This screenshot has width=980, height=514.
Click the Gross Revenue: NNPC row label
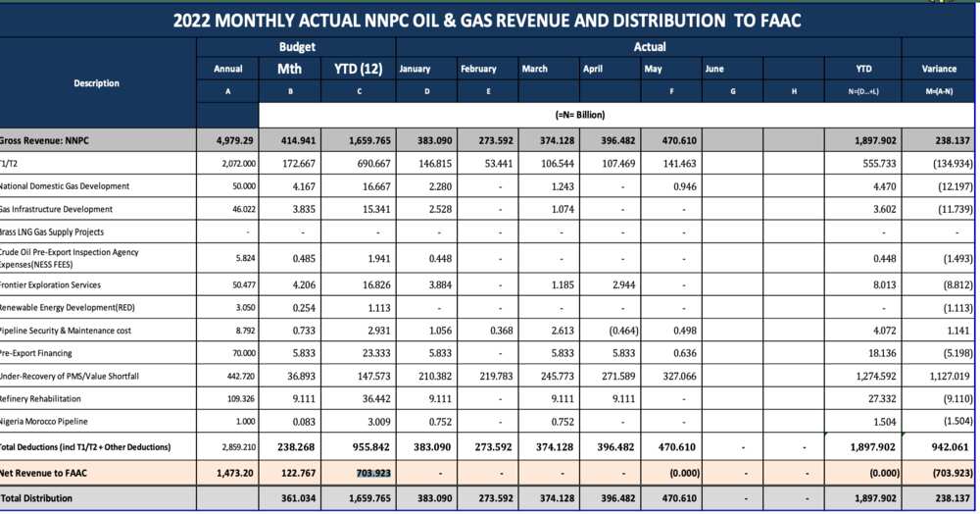[x=44, y=140]
